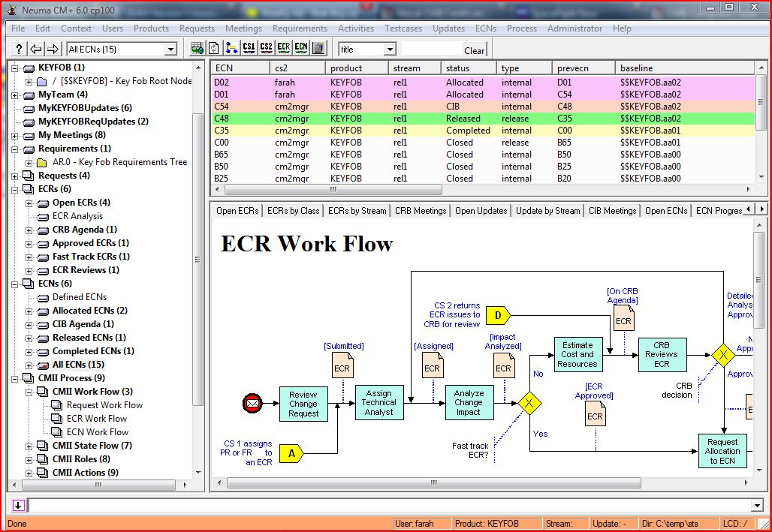Select the CS2 toolbar icon

click(x=267, y=48)
